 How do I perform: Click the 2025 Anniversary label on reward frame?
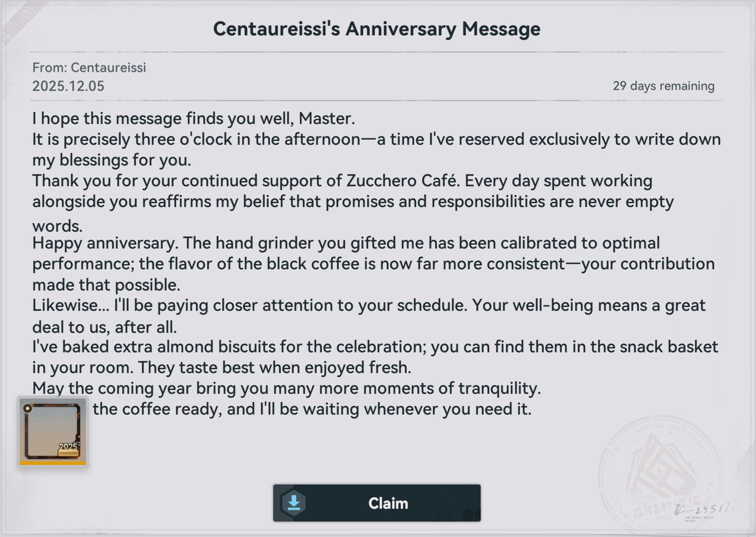pyautogui.click(x=68, y=449)
